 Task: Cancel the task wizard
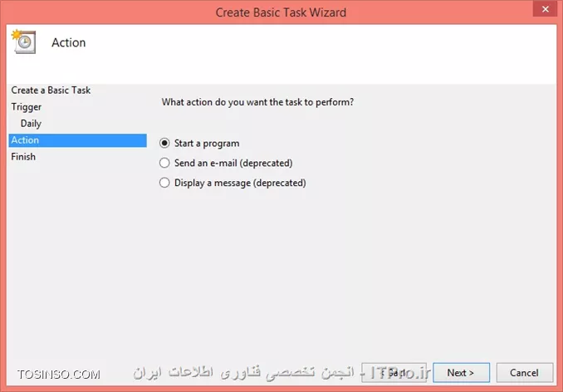(524, 373)
